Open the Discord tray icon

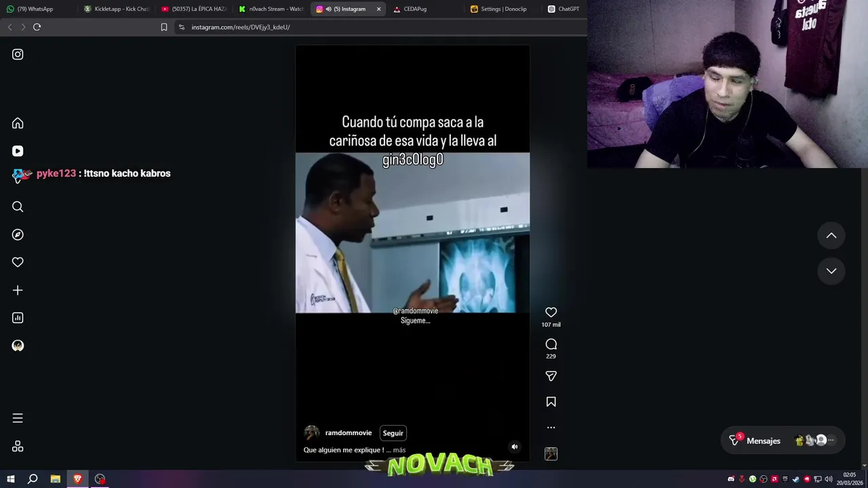tap(731, 479)
